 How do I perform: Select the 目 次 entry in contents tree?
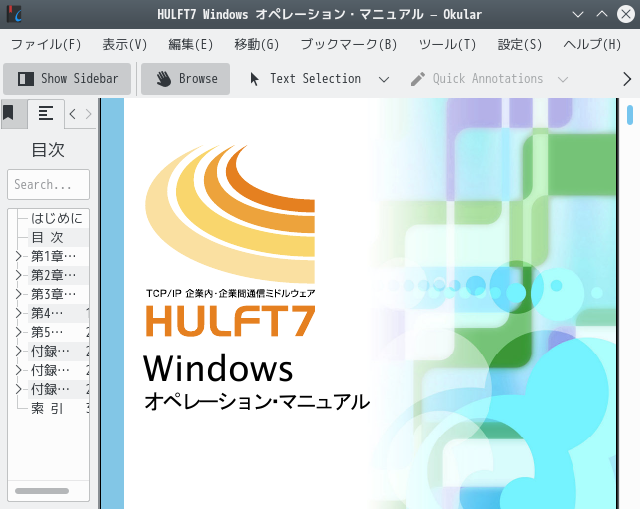coord(48,237)
